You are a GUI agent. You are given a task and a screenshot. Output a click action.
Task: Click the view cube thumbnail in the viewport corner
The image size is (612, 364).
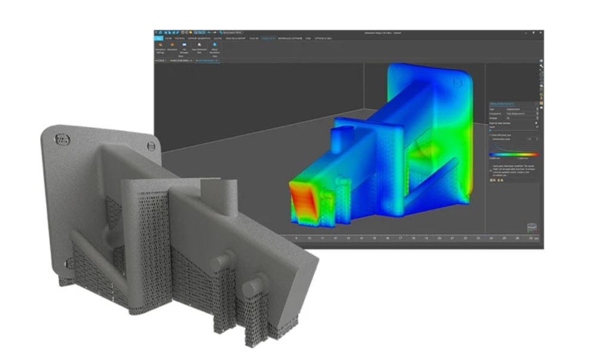click(x=530, y=228)
